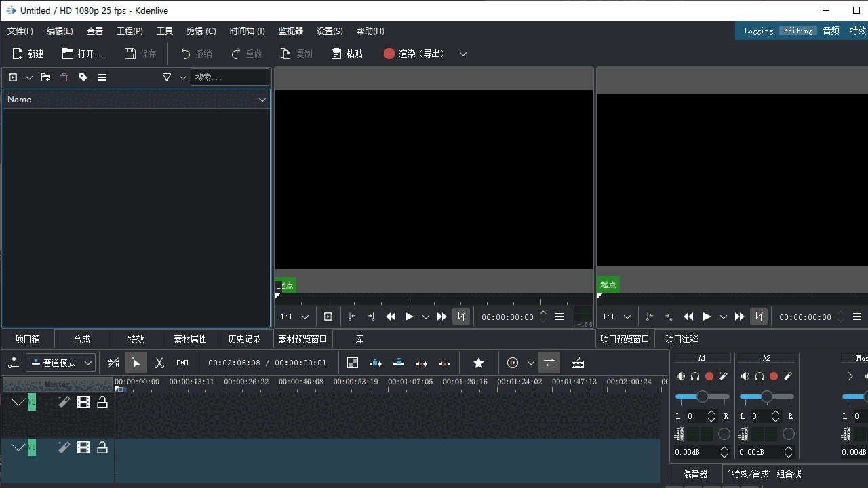Click the 渲染（导出） render button
868x488 pixels.
(x=414, y=54)
